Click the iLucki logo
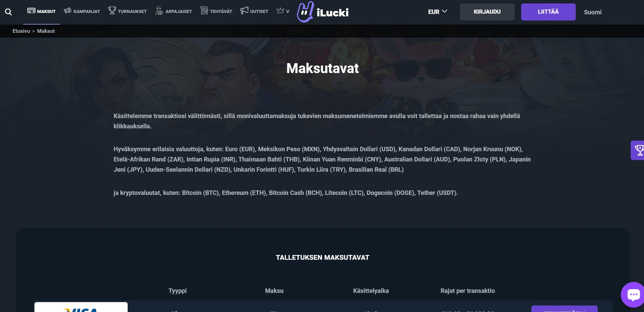This screenshot has width=644, height=312. pyautogui.click(x=323, y=12)
